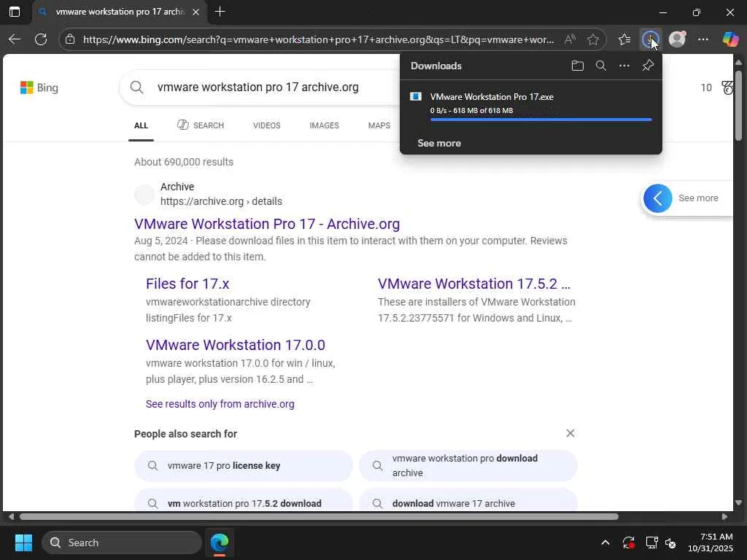The height and width of the screenshot is (560, 747).
Task: Open the Files for 17.x sublink
Action: pos(187,284)
